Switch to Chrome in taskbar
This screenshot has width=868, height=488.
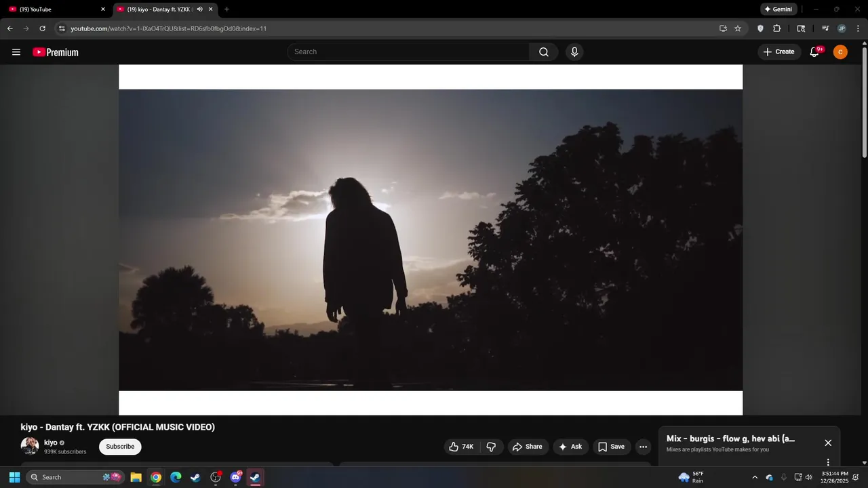pyautogui.click(x=156, y=477)
